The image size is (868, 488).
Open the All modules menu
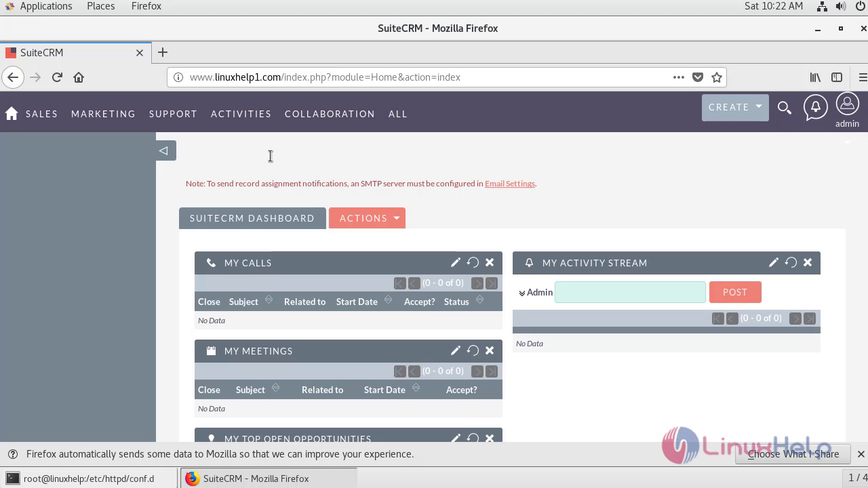(x=398, y=114)
